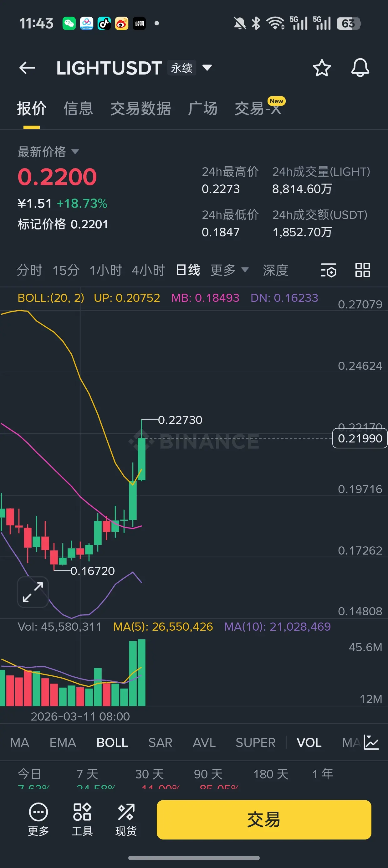Open price alert bell icon

pos(360,68)
